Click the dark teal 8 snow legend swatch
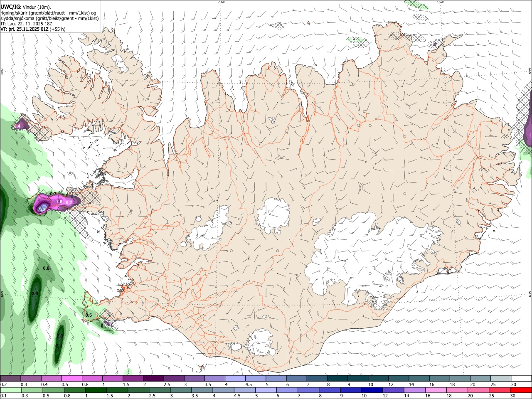Image resolution: width=532 pixels, height=399 pixels. tap(337, 379)
